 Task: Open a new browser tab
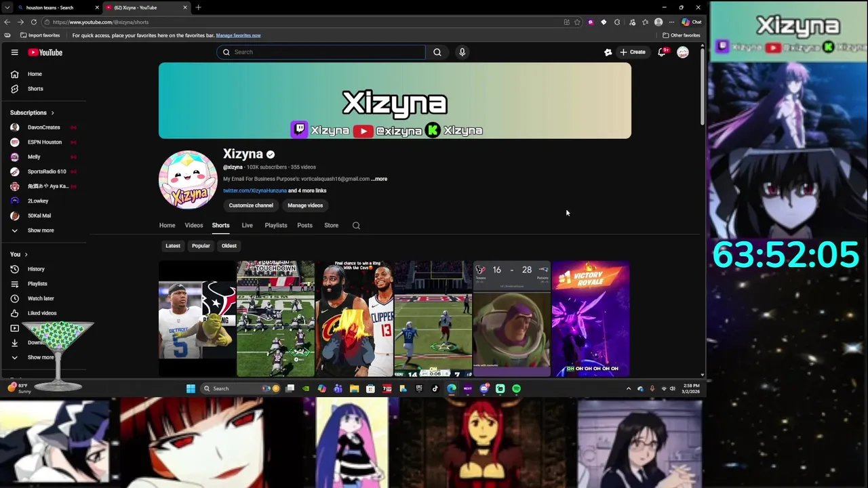198,7
